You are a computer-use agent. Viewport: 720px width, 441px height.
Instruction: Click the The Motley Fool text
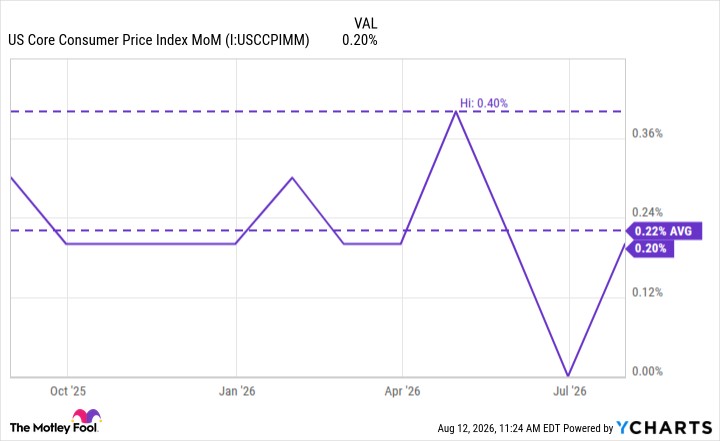53,428
